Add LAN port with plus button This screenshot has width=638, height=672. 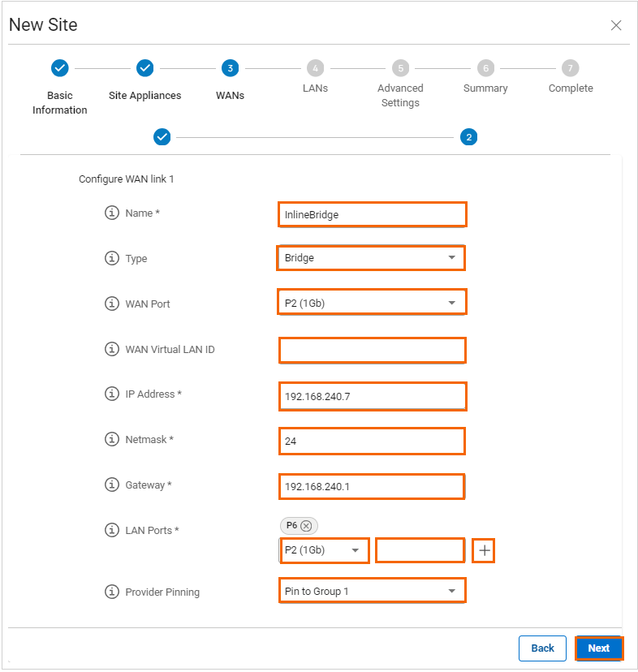click(484, 550)
